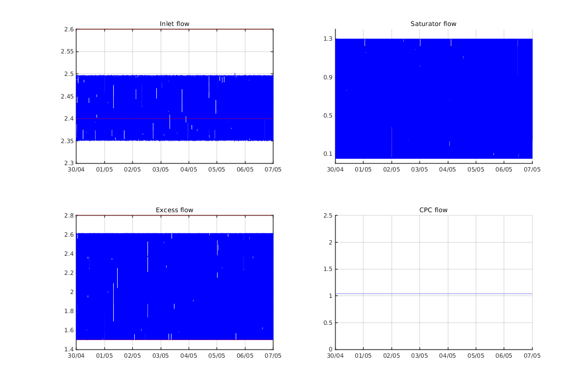Click the 01/05 date label under Saturator flow
588x392 pixels.
tap(363, 170)
